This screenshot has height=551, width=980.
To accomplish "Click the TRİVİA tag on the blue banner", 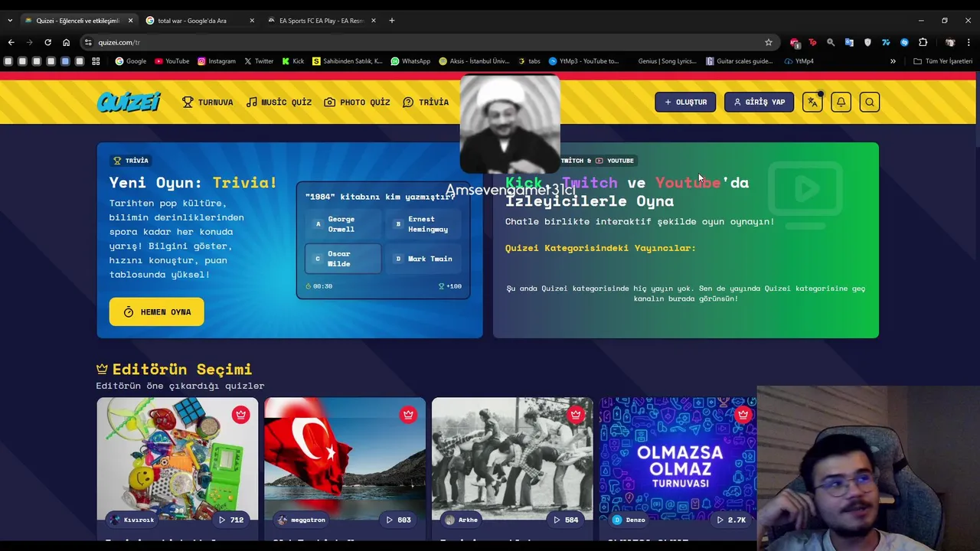I will click(131, 160).
